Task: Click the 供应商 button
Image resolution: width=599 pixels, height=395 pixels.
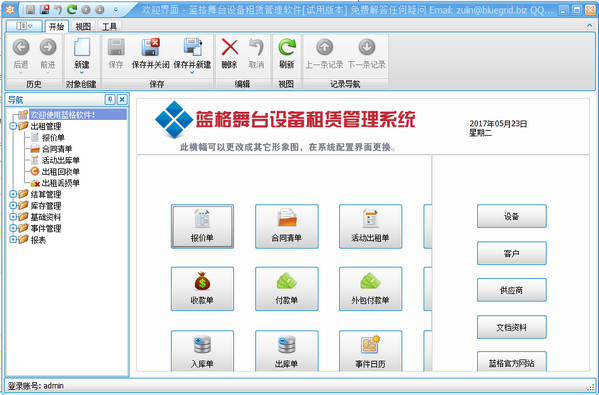Action: click(512, 290)
